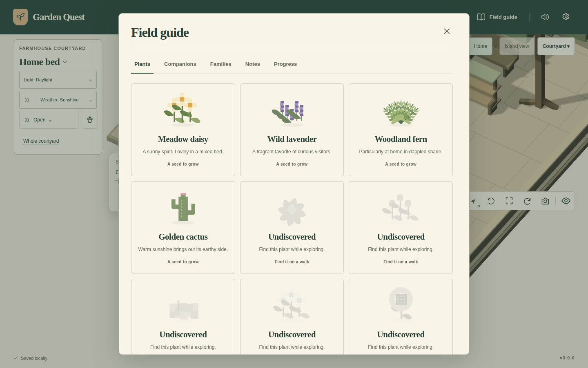Click the plant pot icon button
This screenshot has width=588, height=368.
(x=90, y=120)
